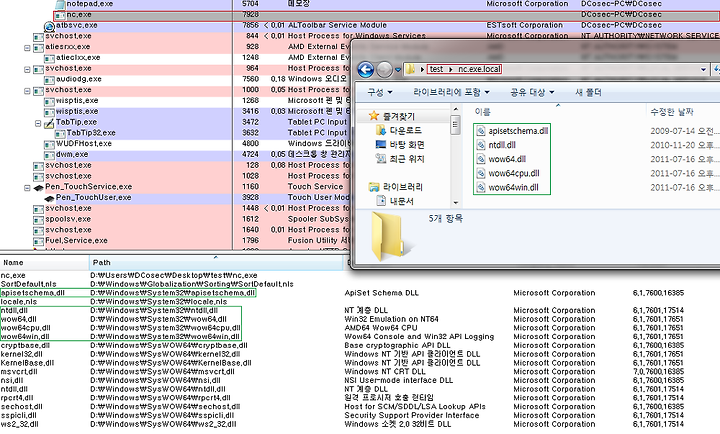Select rpcrt4.dll in DLL list
The height and width of the screenshot is (434, 720).
point(18,398)
